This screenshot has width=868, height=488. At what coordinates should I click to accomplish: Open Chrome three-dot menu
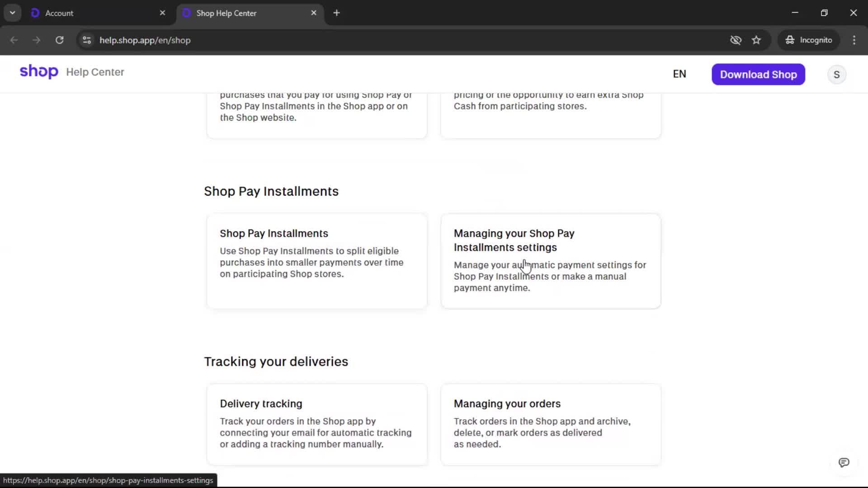tap(854, 40)
